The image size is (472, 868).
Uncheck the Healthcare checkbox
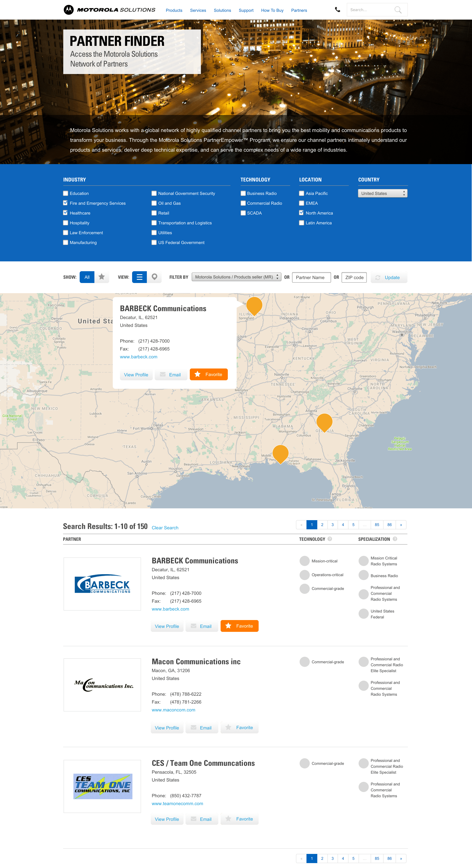[65, 213]
